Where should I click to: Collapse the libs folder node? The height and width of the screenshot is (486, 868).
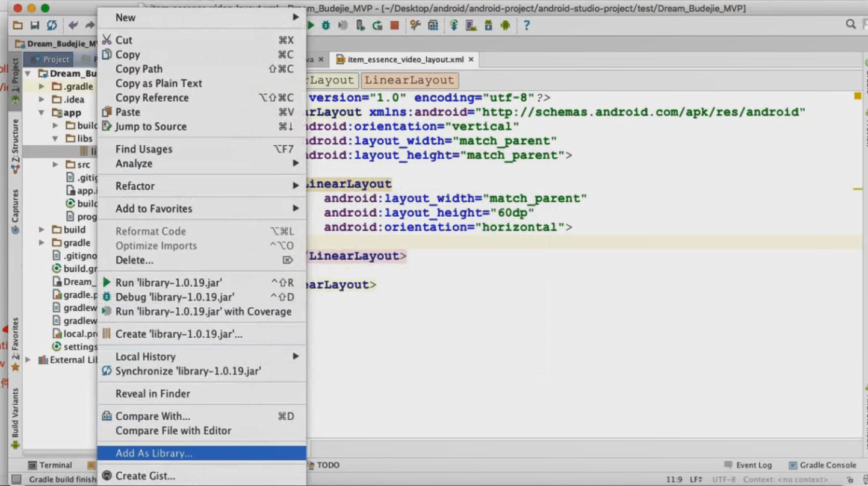tap(55, 139)
